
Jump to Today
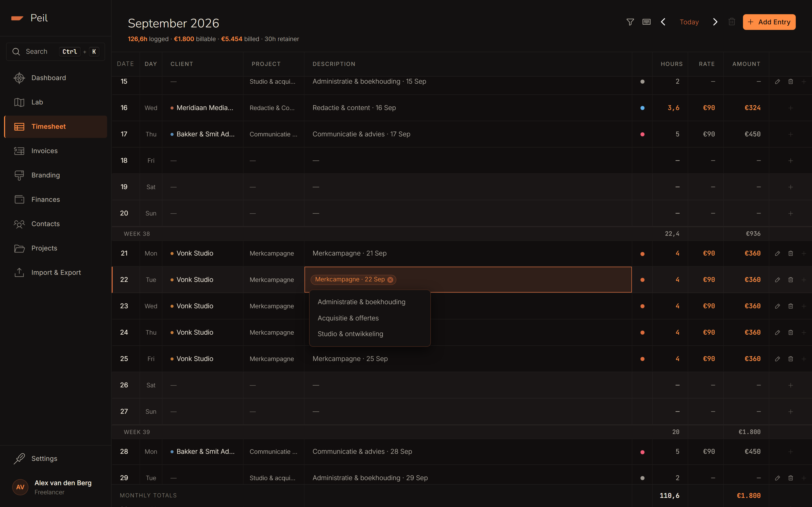point(689,22)
